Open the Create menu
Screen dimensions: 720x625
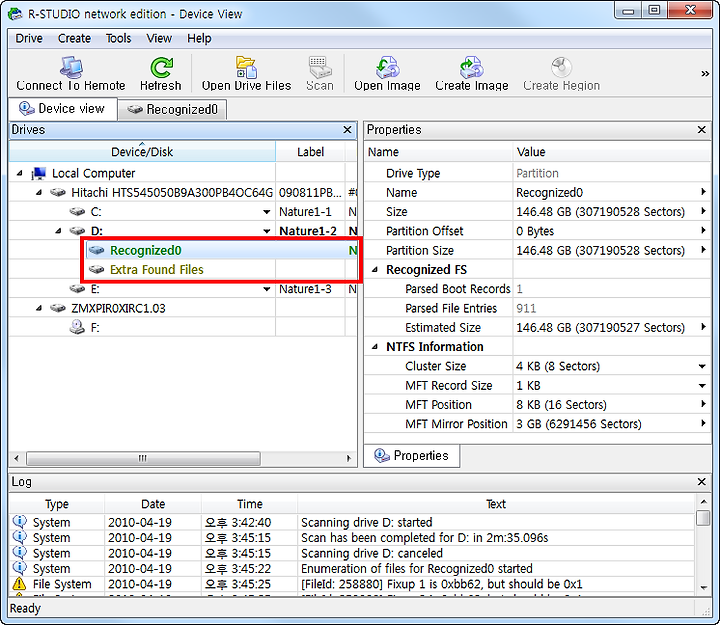[x=74, y=39]
